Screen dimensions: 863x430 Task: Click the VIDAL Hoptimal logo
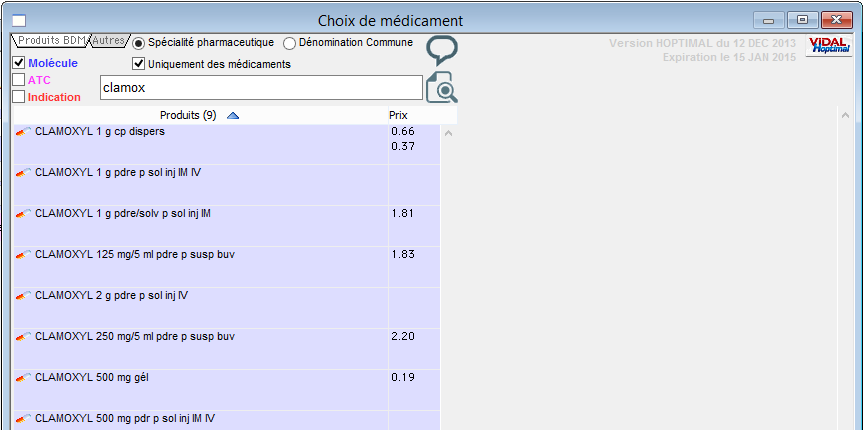click(829, 46)
